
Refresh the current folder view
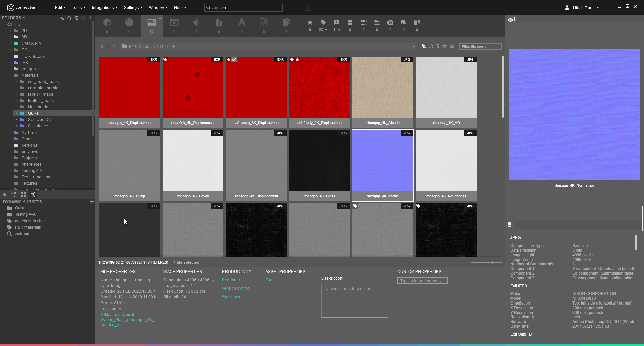pyautogui.click(x=431, y=46)
